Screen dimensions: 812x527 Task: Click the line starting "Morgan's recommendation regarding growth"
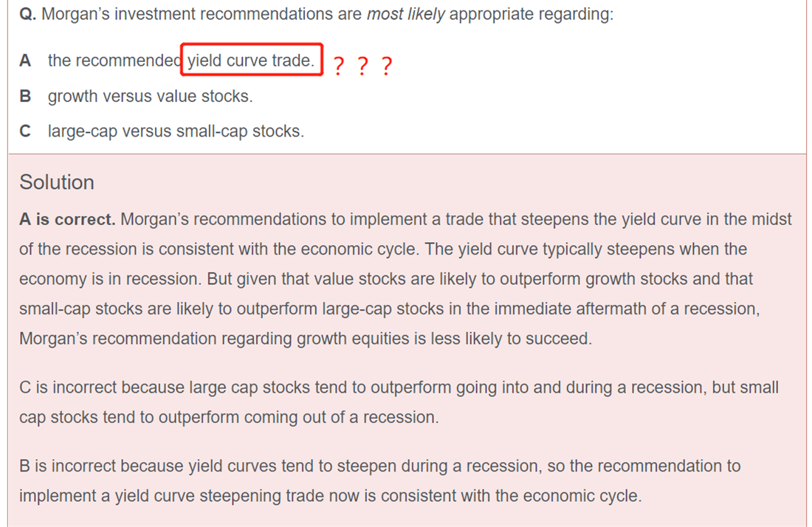click(x=306, y=339)
